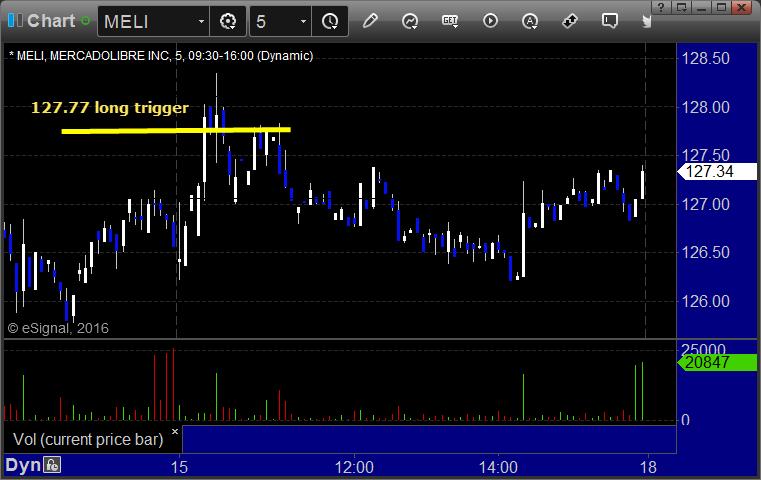Click the symbol link bars icon beside Chart
The height and width of the screenshot is (480, 761).
tap(15, 21)
